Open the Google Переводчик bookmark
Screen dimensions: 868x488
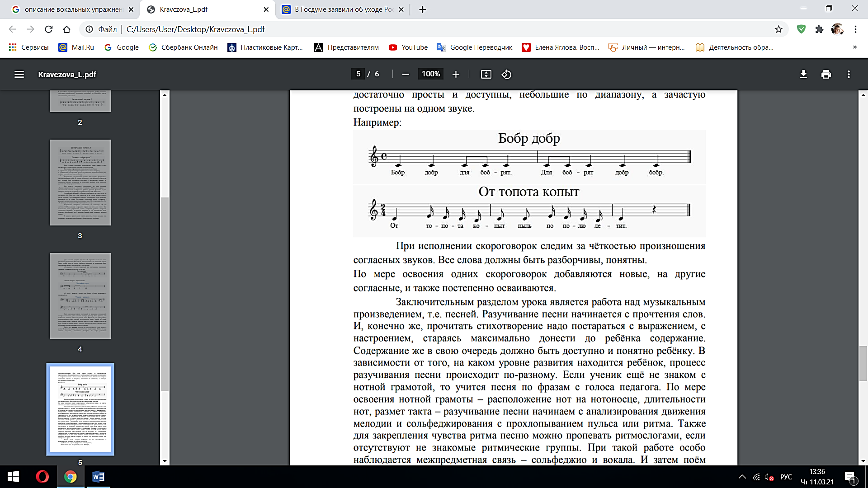click(475, 47)
